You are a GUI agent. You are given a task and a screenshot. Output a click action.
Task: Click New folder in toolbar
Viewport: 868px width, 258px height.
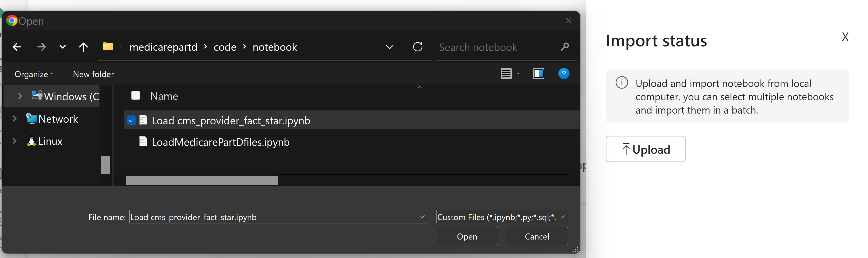click(93, 74)
